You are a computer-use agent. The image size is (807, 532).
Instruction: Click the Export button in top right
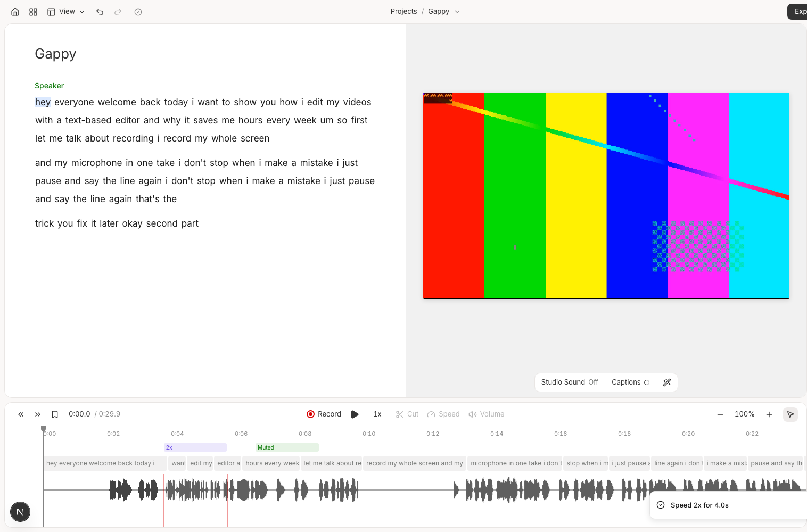pyautogui.click(x=797, y=12)
